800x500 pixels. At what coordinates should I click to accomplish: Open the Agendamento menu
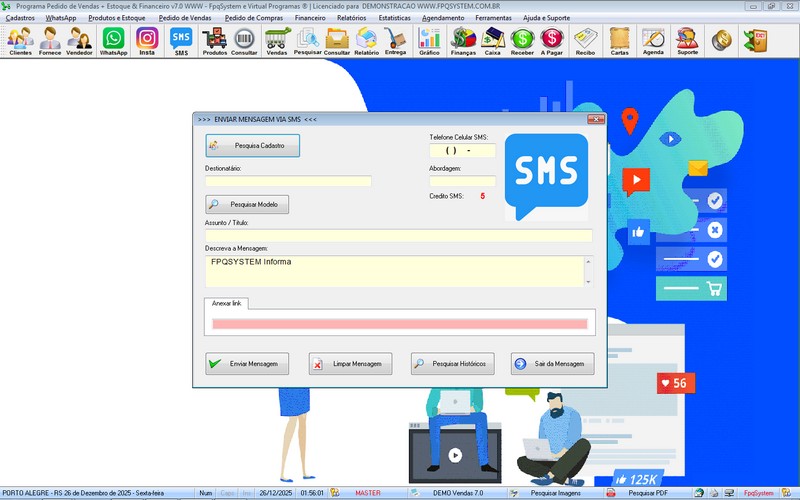(443, 18)
